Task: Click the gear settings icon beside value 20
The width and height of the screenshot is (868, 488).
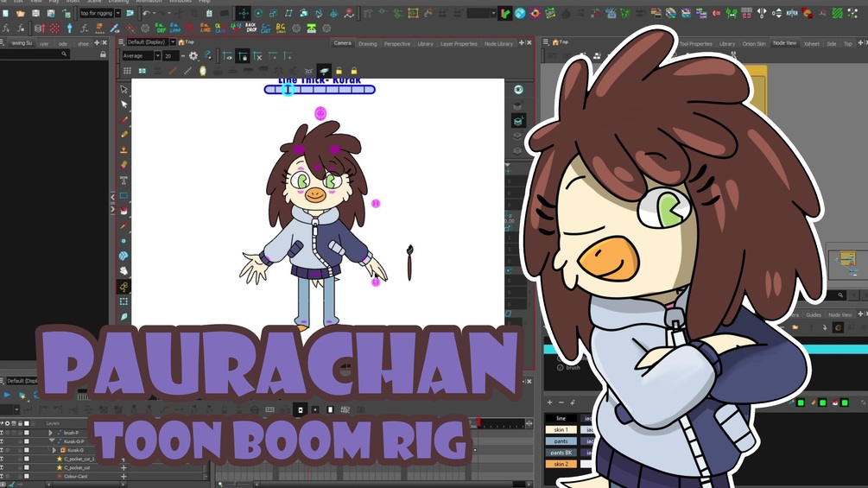Action: pos(193,56)
